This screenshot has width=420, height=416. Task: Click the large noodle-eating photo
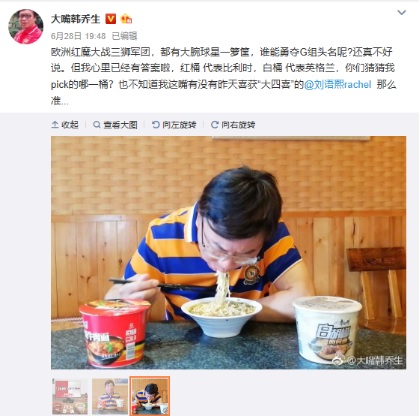coord(228,253)
